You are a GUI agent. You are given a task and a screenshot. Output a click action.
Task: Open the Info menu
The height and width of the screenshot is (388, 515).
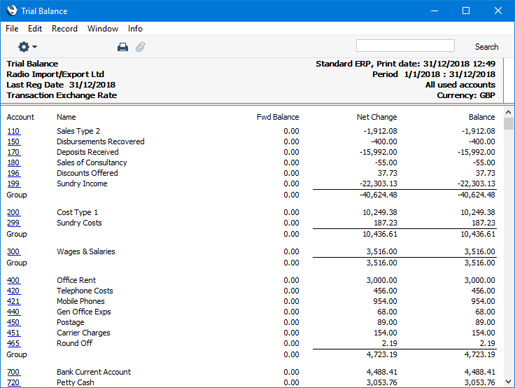coord(135,29)
